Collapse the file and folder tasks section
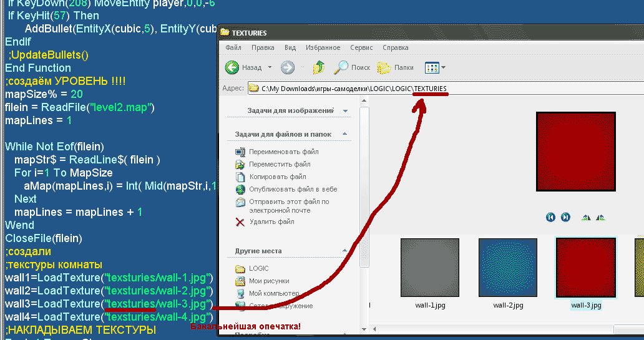 click(x=345, y=134)
